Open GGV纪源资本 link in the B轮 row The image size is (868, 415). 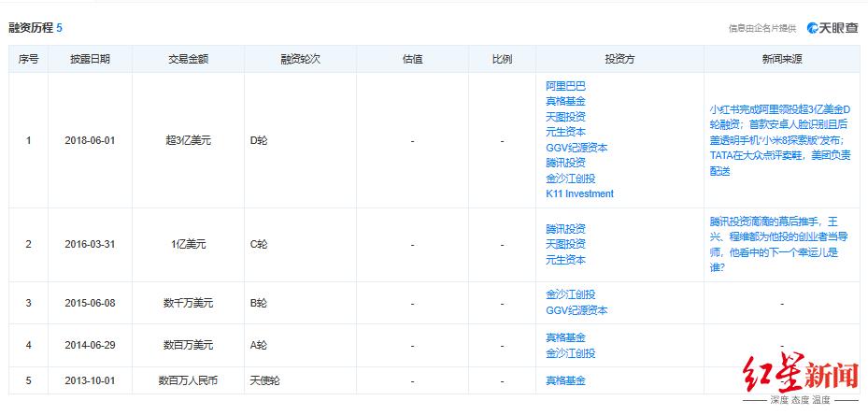(576, 310)
